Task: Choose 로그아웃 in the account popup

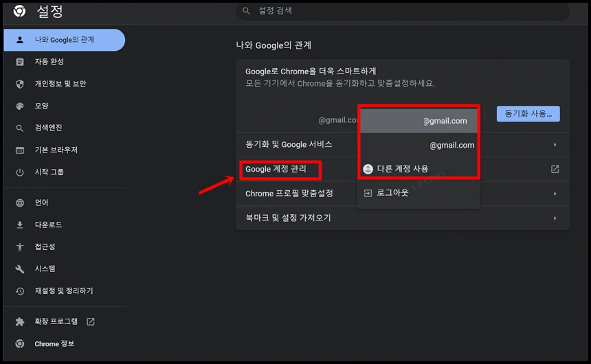Action: (419, 193)
